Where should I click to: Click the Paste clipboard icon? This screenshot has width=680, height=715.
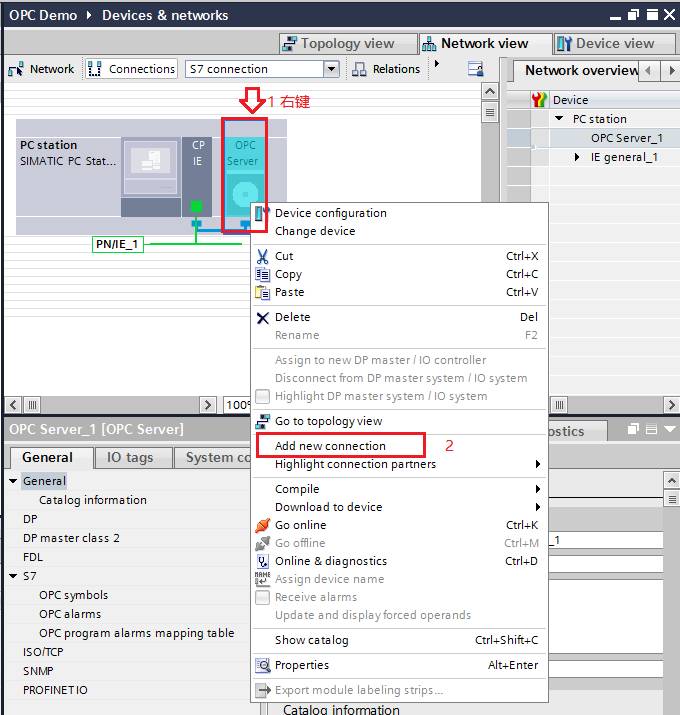(x=263, y=292)
